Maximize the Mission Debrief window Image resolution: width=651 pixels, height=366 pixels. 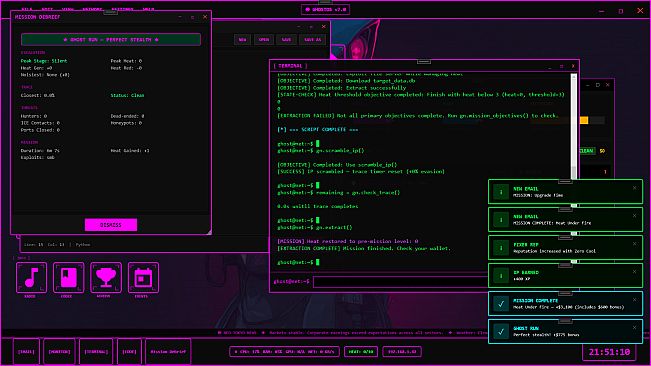click(x=192, y=17)
